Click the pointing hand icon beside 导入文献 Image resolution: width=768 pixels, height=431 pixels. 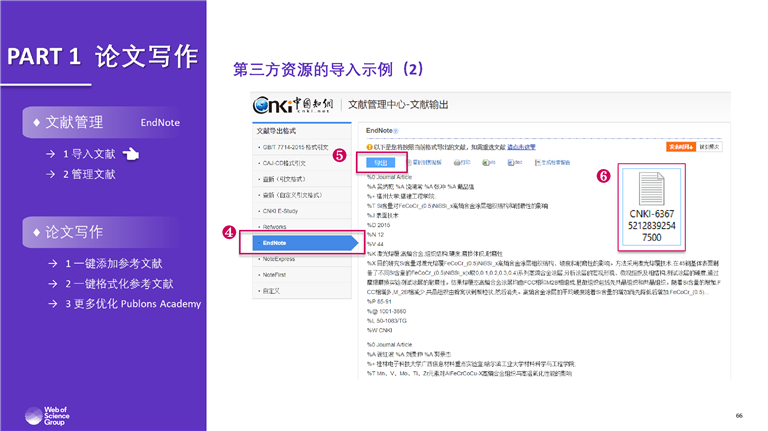click(131, 154)
